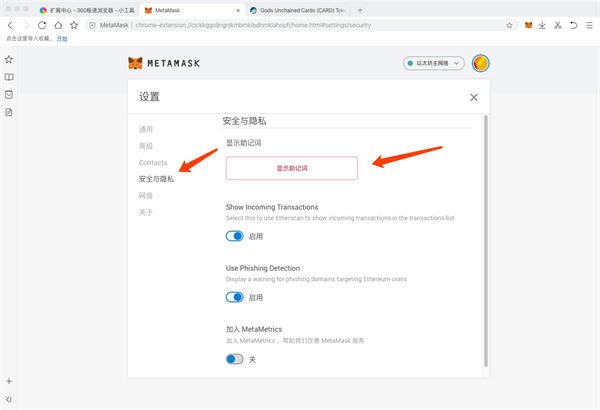This screenshot has width=600, height=410.
Task: Open MetaMask fox extension icon in toolbar
Action: 528,25
